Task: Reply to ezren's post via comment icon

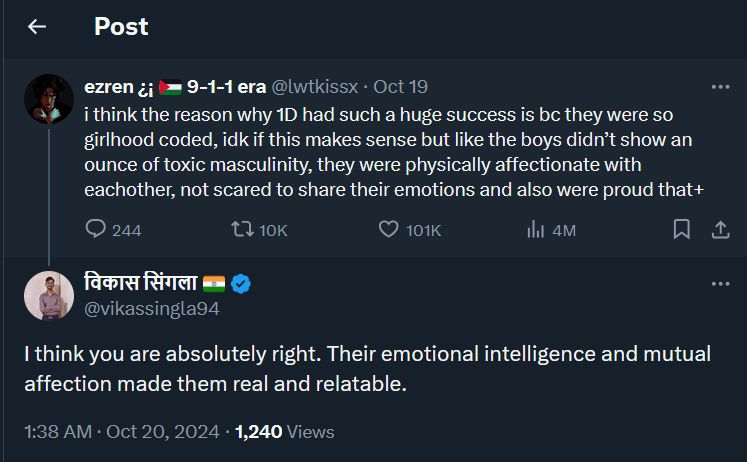Action: point(96,229)
